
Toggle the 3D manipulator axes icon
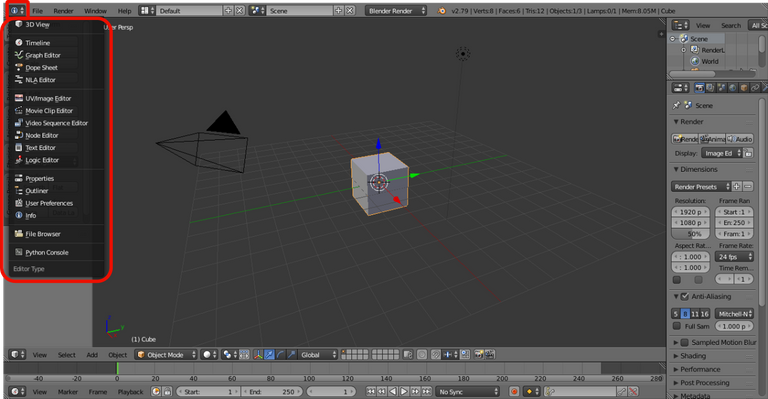[258, 355]
